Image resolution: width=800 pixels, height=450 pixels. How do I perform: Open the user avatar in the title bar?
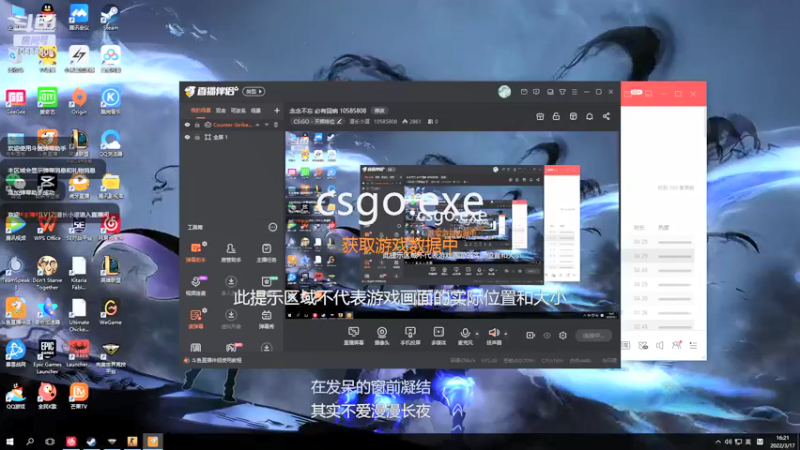(x=504, y=91)
